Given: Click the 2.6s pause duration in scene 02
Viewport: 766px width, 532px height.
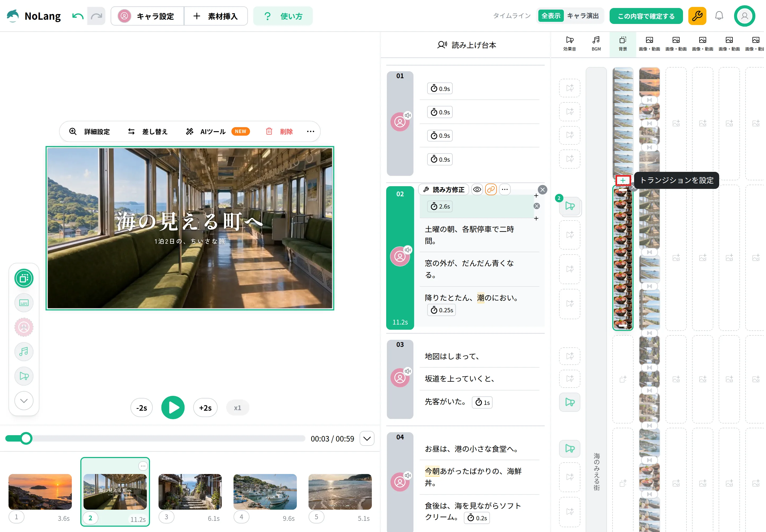Looking at the screenshot, I should [440, 206].
